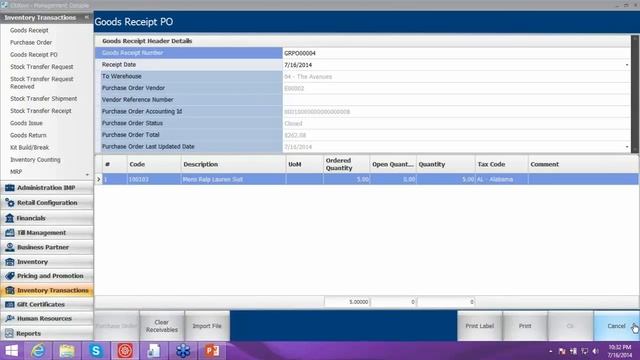The image size is (640, 360).
Task: Show hidden system tray icons
Action: pyautogui.click(x=551, y=351)
